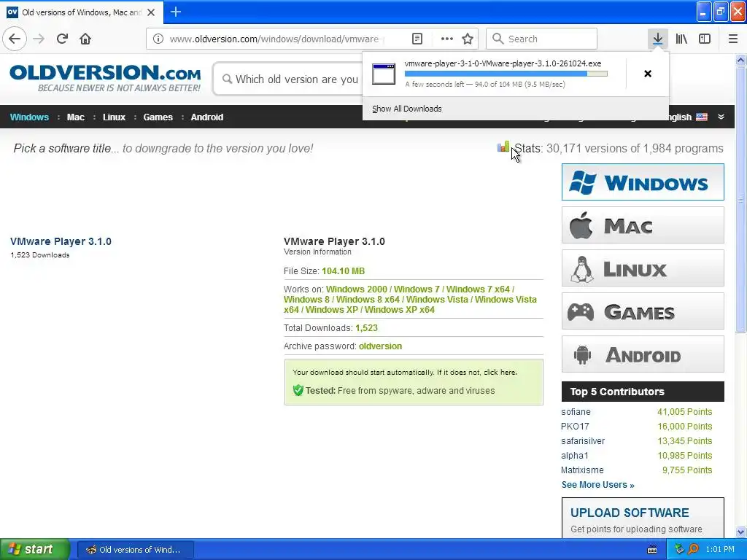Open the VMware Player 3.1.0 title link

point(61,241)
